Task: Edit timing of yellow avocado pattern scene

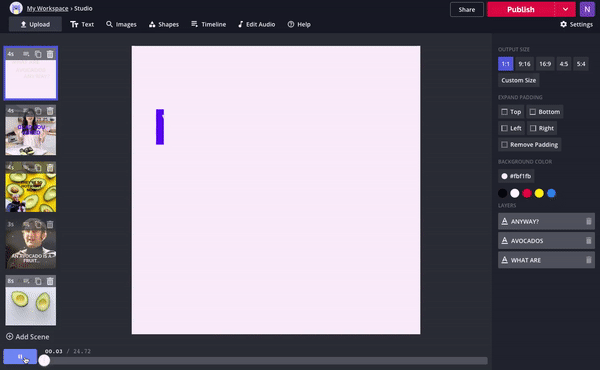Action: point(26,167)
